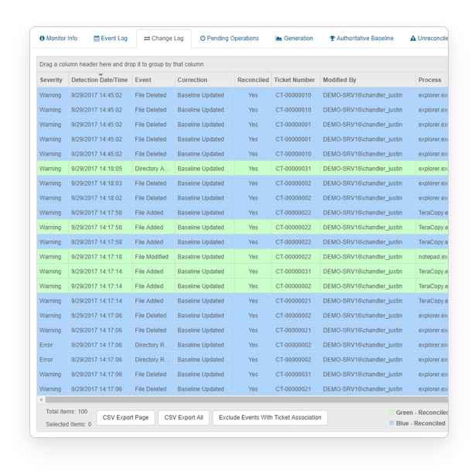Screen dimensions: 475x476
Task: Open the Monitor Info tab
Action: (58, 39)
